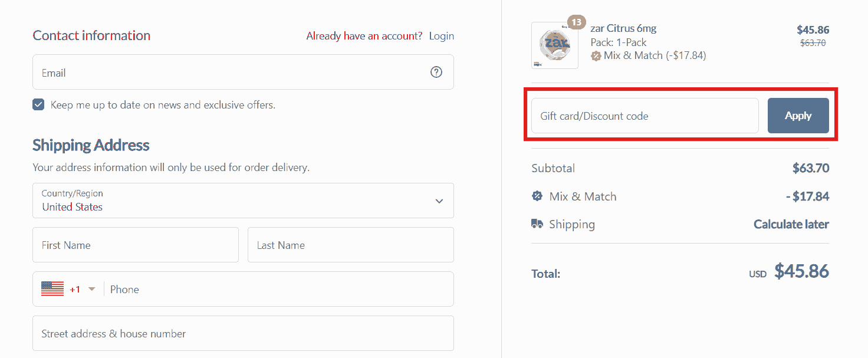Click the zar Citrus 6mg product name
Image resolution: width=868 pixels, height=358 pixels.
pyautogui.click(x=623, y=28)
